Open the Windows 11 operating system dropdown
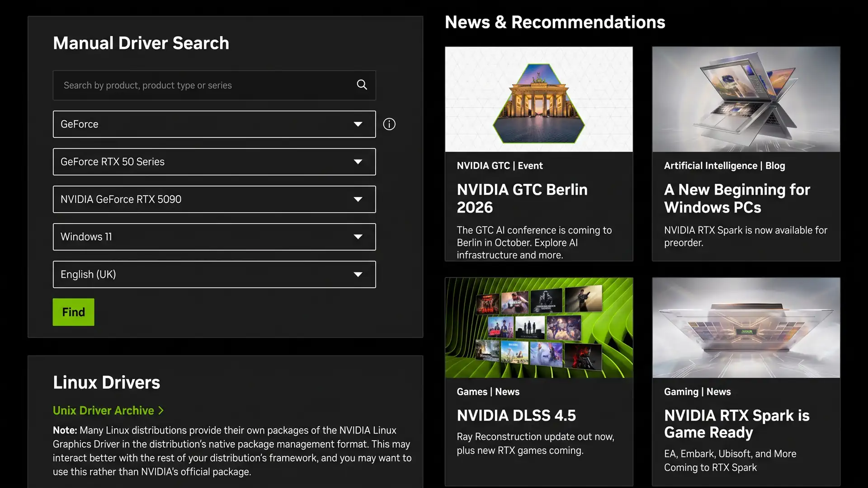 tap(214, 237)
